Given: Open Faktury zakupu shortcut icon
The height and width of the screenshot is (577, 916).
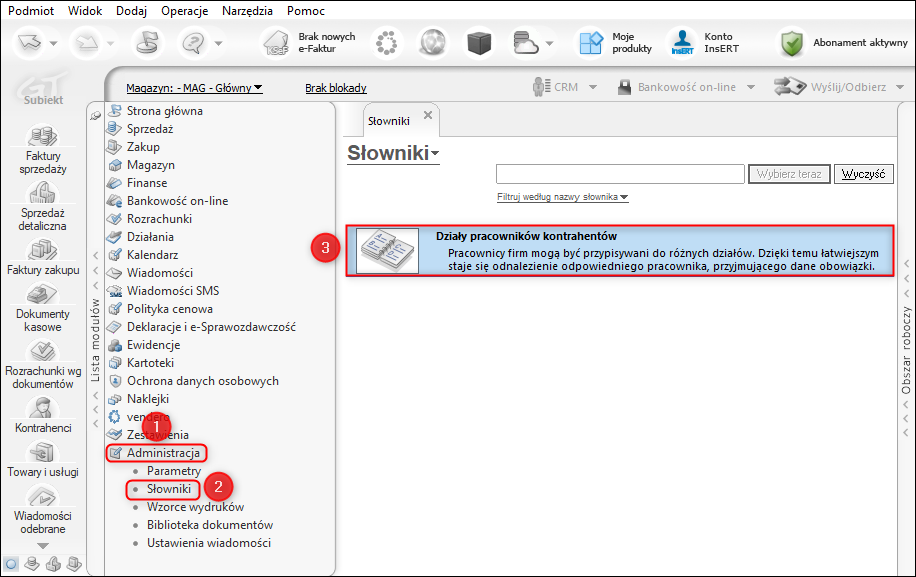Looking at the screenshot, I should click(43, 249).
